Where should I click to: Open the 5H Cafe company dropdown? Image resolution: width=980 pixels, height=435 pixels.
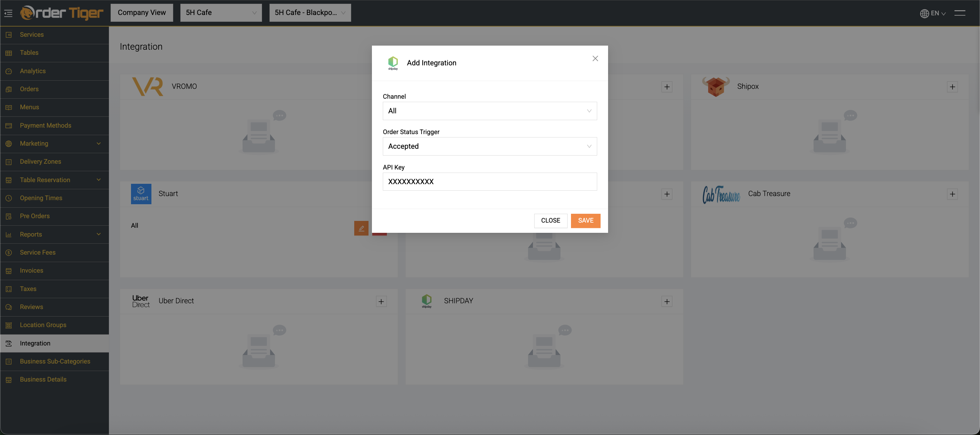pyautogui.click(x=220, y=13)
